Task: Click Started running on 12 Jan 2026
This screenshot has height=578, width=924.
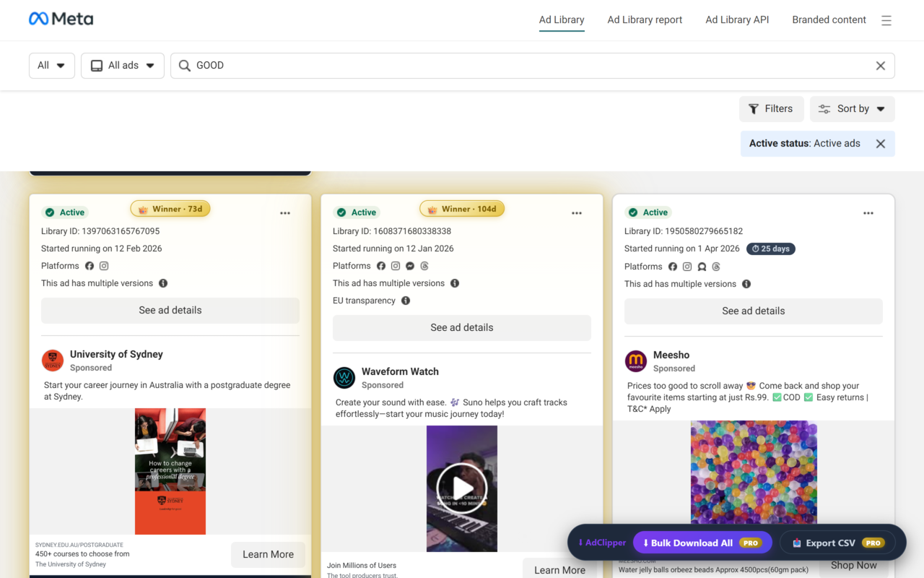Action: tap(393, 249)
